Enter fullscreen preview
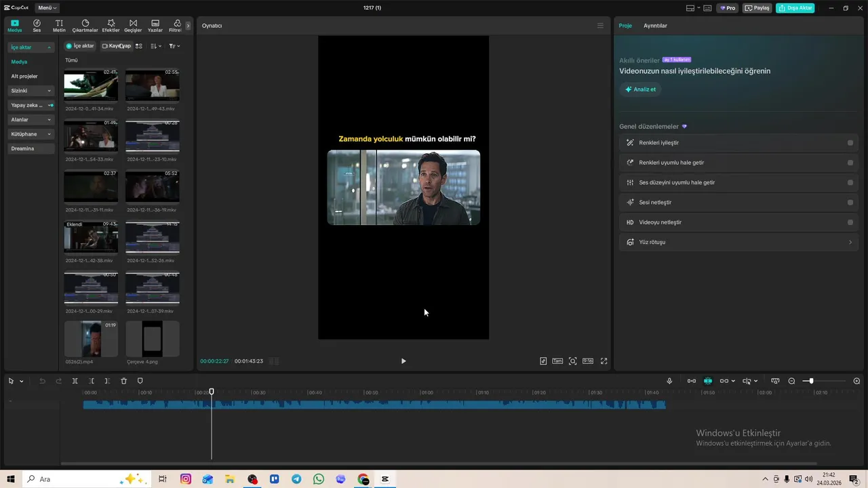The image size is (868, 488). (x=604, y=361)
